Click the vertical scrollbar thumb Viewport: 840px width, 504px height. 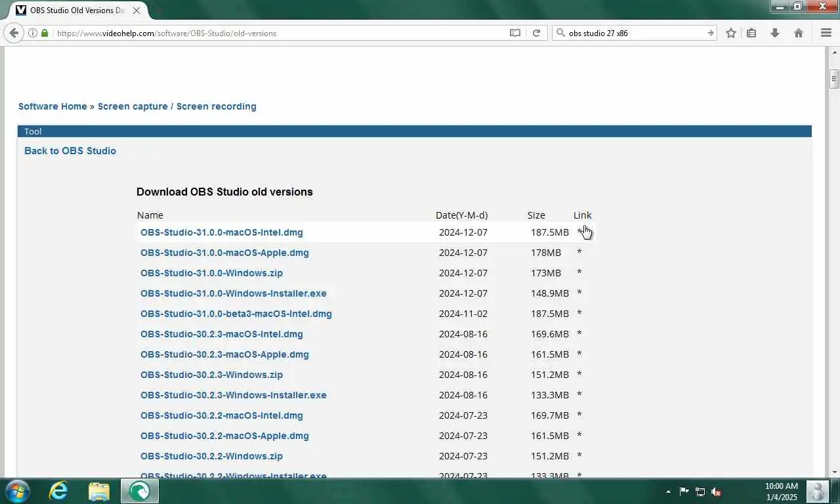(x=834, y=79)
